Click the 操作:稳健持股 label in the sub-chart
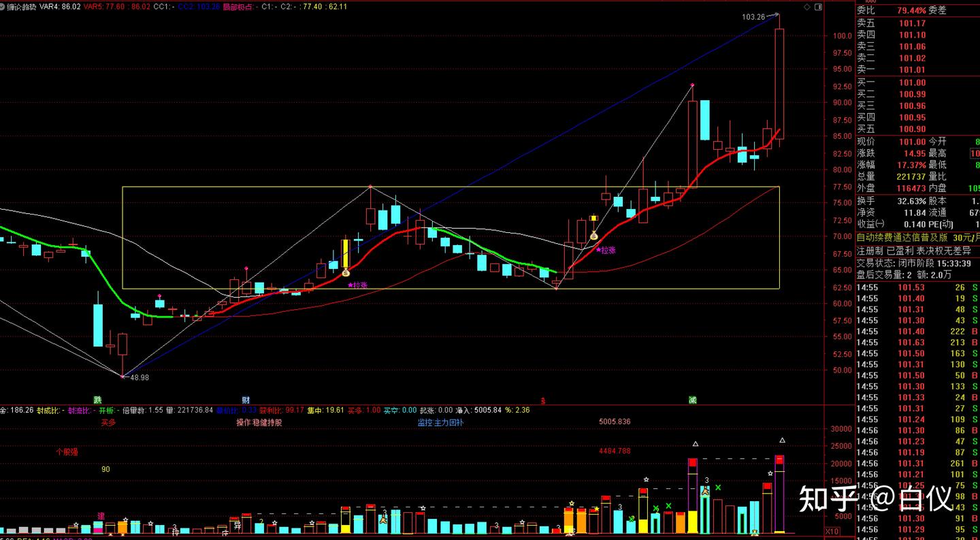 point(259,422)
